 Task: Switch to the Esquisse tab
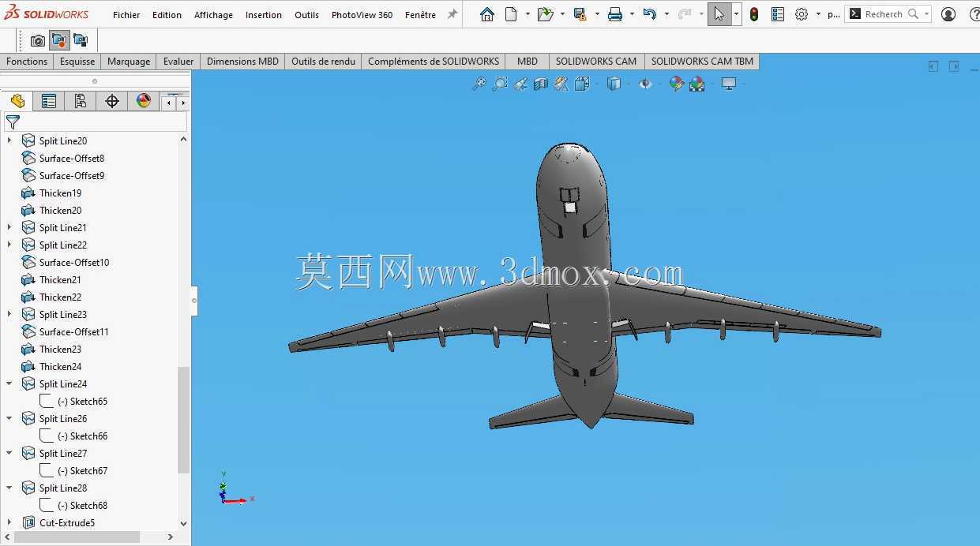[x=77, y=62]
